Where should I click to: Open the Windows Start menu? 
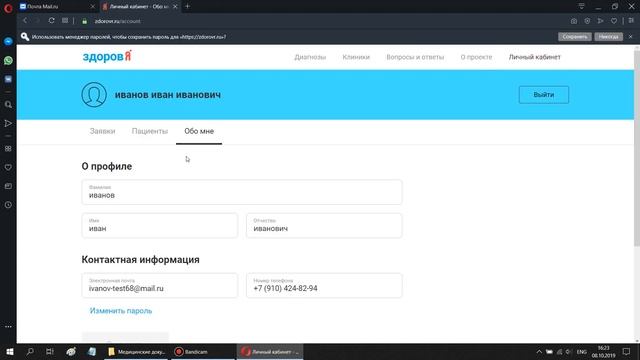[9, 352]
